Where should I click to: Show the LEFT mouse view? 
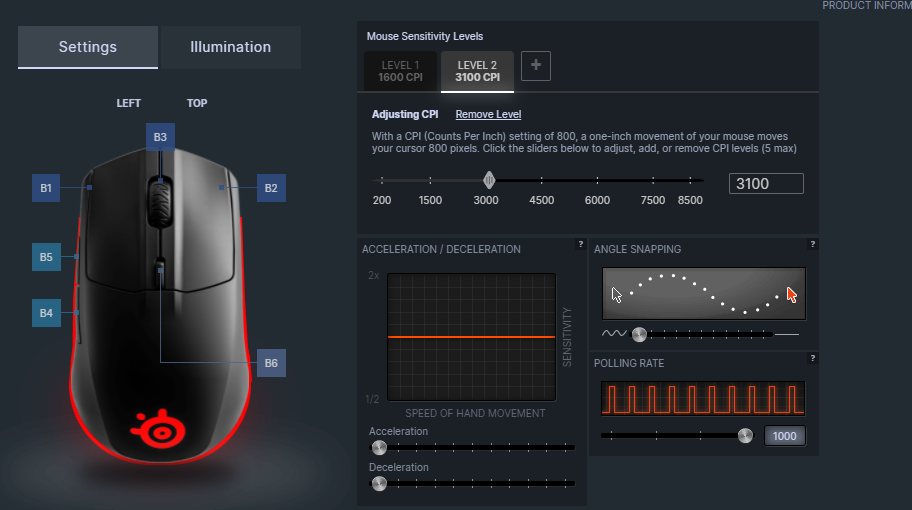(129, 103)
